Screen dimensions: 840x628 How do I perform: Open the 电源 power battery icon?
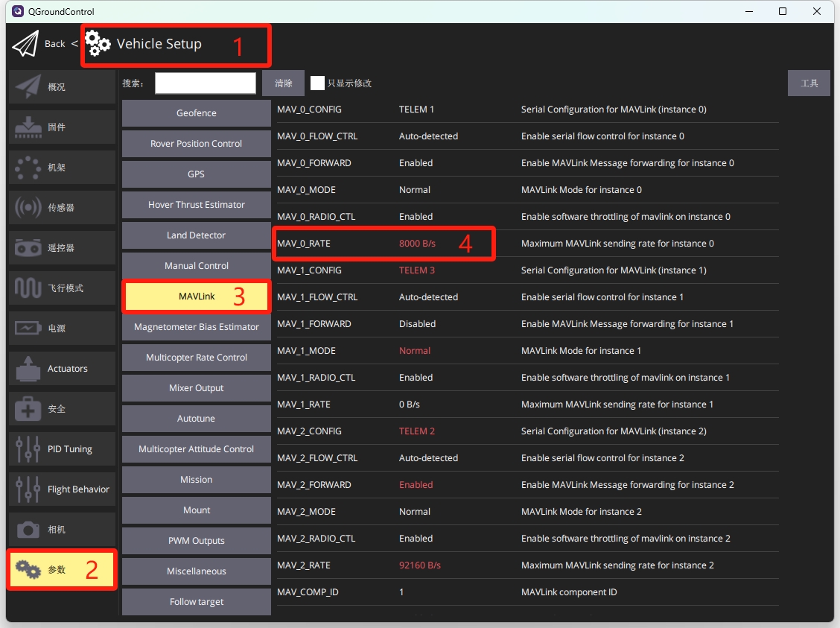(28, 328)
